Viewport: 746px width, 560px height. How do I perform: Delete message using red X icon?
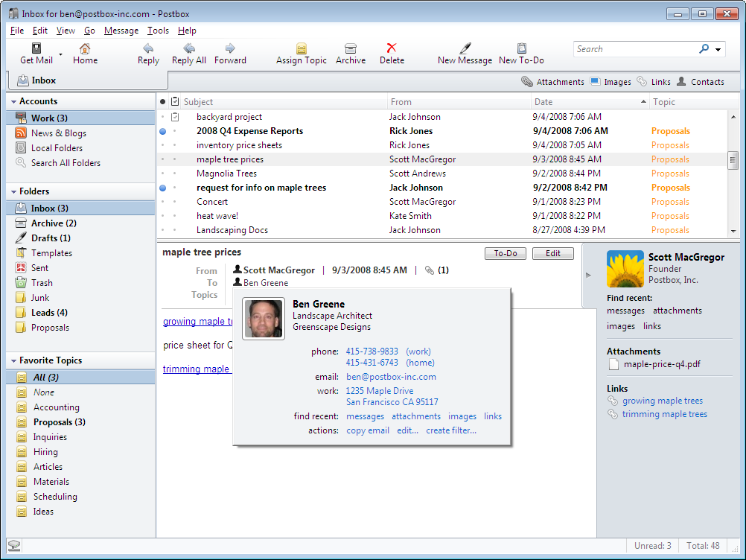[x=392, y=48]
